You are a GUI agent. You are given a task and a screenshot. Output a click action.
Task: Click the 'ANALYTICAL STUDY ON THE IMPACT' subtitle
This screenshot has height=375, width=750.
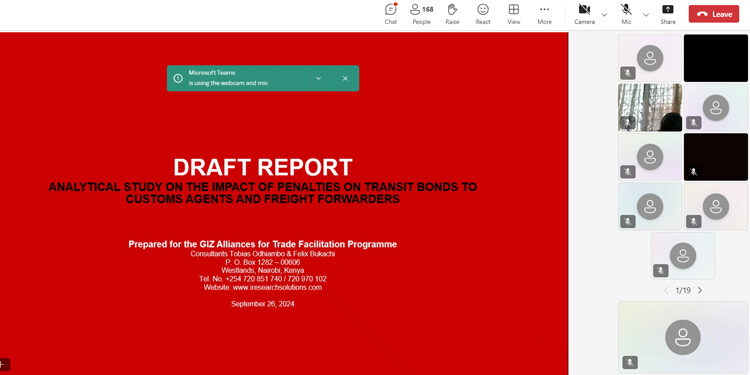coord(263,193)
